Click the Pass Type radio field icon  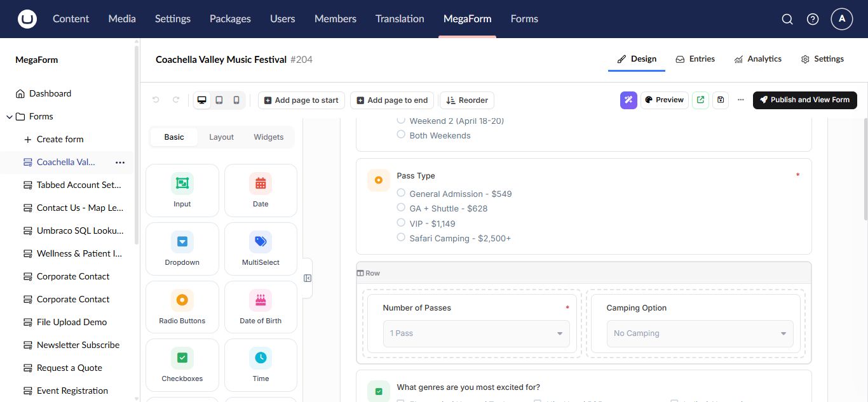pyautogui.click(x=379, y=180)
